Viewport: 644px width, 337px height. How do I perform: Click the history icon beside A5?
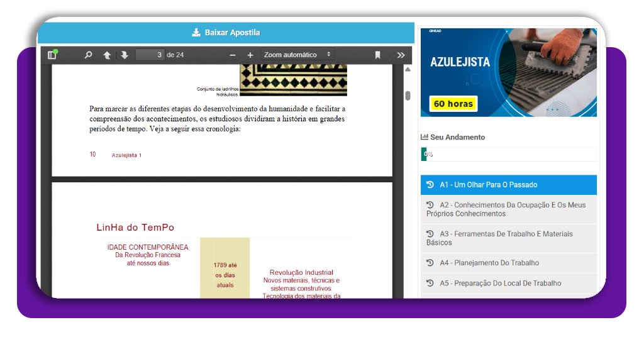click(430, 283)
